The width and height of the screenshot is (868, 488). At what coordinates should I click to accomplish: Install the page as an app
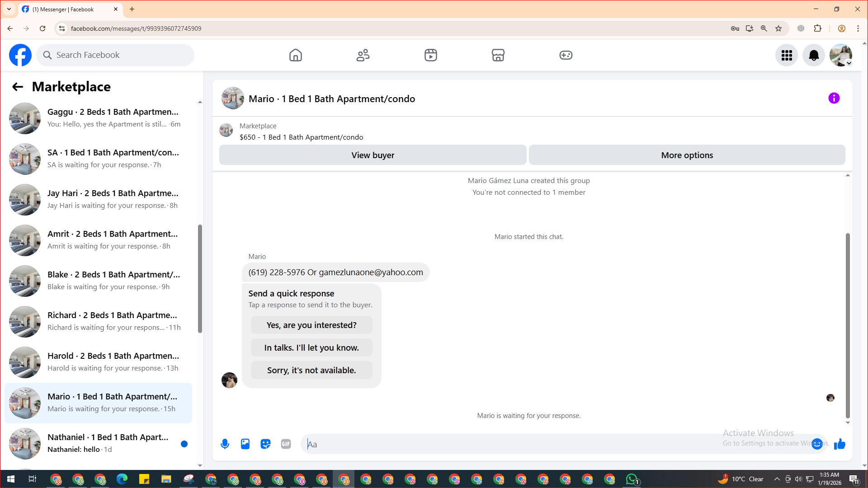(750, 28)
